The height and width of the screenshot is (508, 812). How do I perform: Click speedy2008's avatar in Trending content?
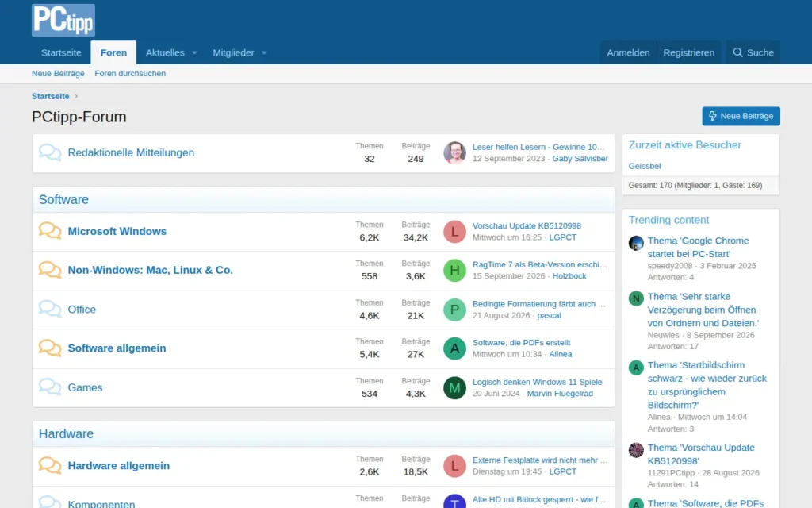pos(636,243)
